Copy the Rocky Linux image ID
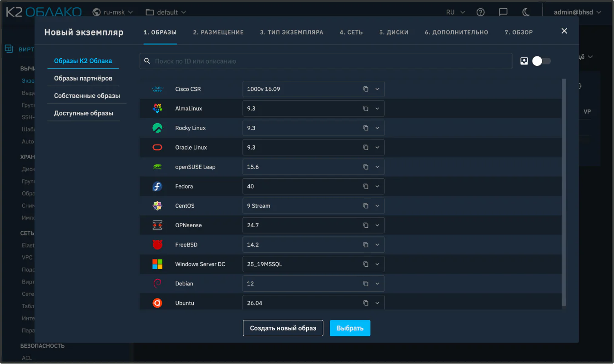Image resolution: width=614 pixels, height=364 pixels. [366, 128]
